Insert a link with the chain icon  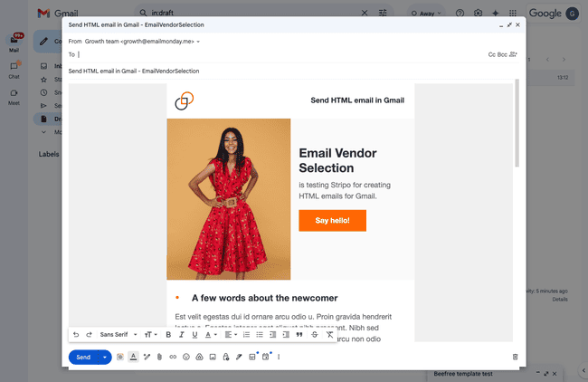(173, 357)
